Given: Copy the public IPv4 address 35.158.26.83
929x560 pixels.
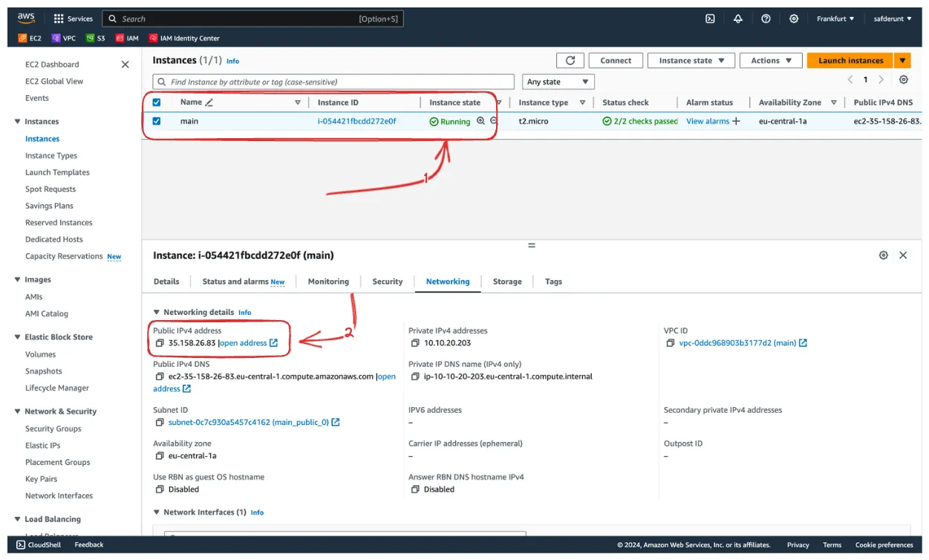Looking at the screenshot, I should [160, 343].
